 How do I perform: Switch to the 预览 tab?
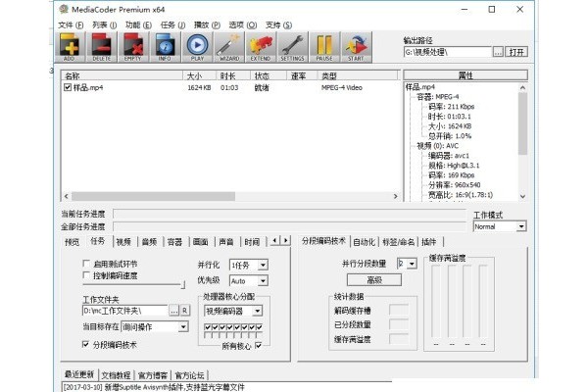72,242
